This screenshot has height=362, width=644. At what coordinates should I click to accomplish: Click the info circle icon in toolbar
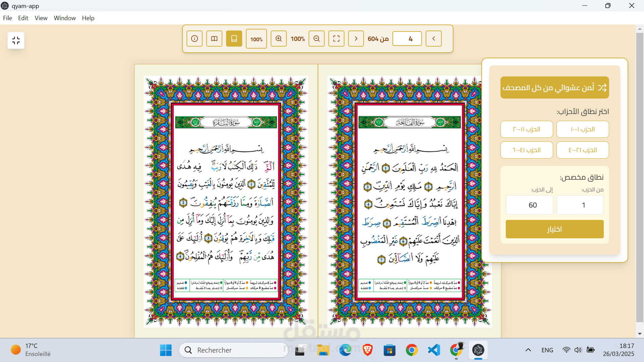tap(195, 39)
